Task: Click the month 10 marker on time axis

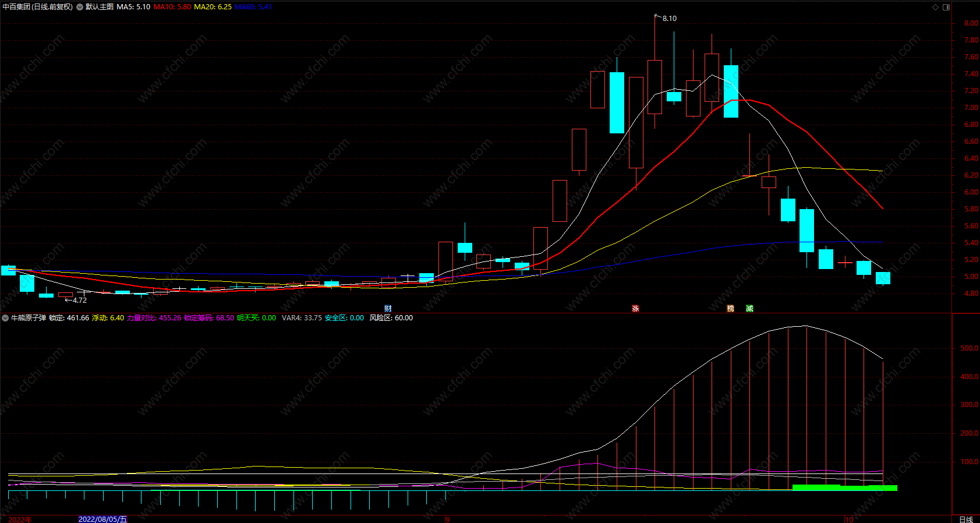Action: (x=849, y=520)
